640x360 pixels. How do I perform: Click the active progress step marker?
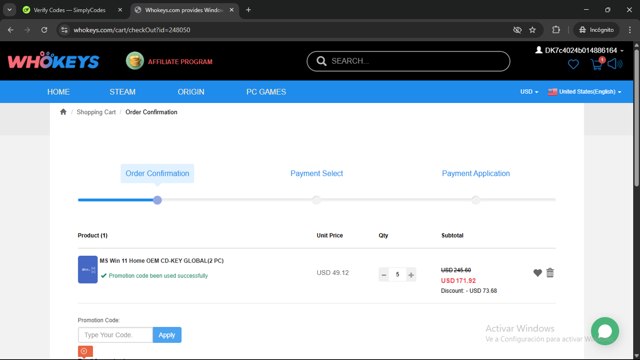click(157, 200)
